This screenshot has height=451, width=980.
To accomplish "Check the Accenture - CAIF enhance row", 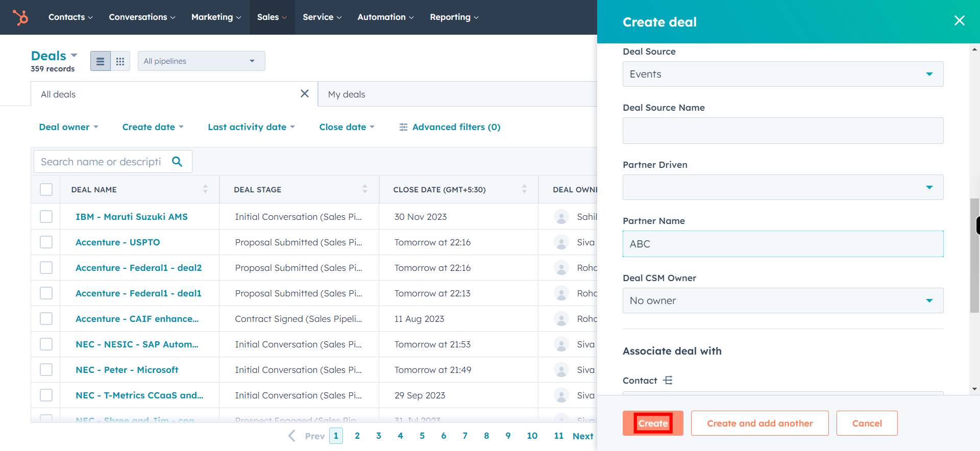I will [46, 319].
